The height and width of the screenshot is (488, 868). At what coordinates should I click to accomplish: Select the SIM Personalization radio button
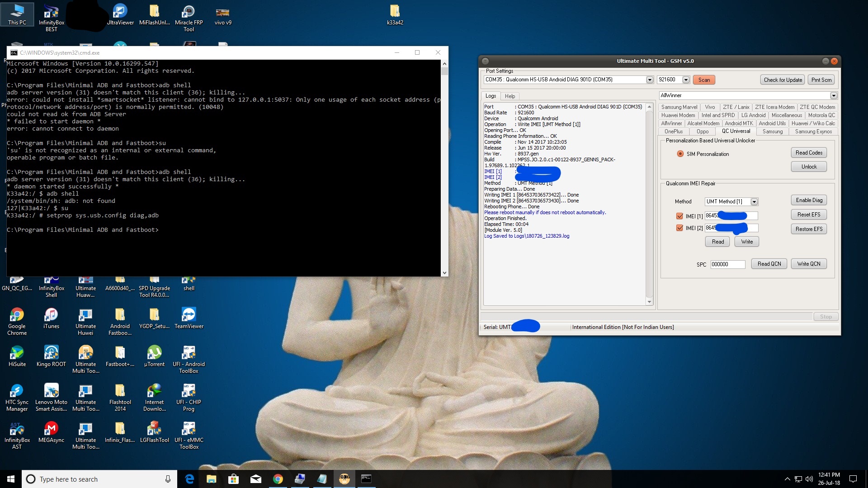(680, 154)
